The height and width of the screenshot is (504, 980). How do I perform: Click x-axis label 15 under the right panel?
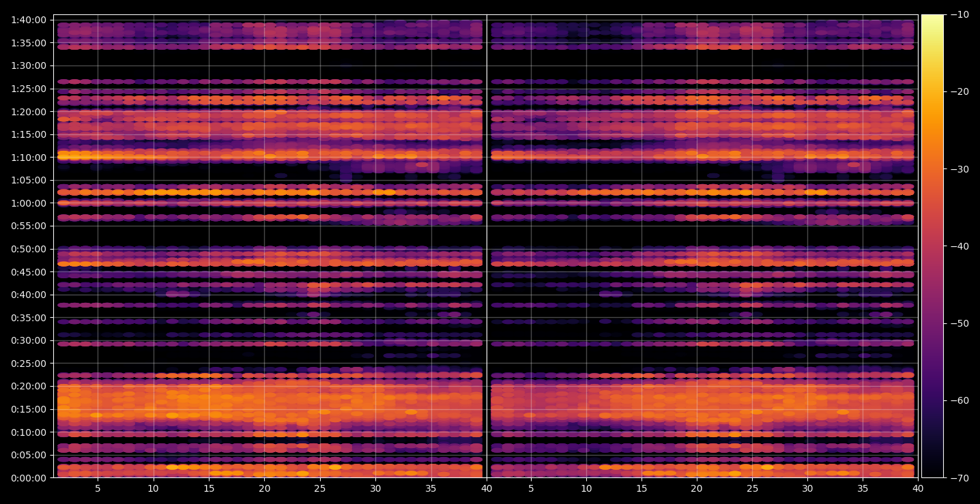pyautogui.click(x=642, y=488)
